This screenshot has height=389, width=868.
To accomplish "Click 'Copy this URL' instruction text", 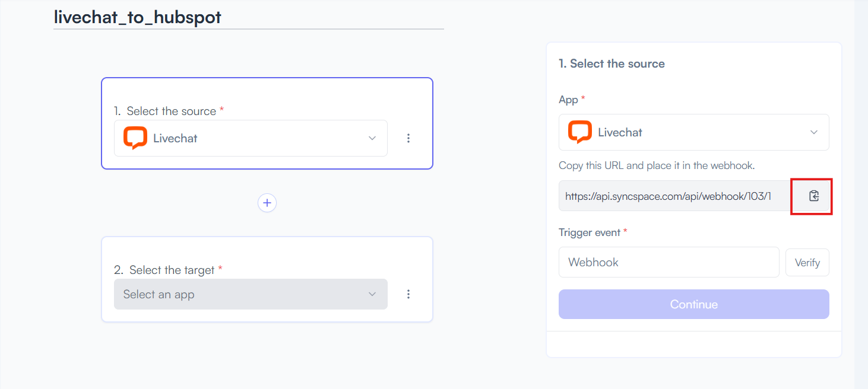I will pyautogui.click(x=657, y=165).
